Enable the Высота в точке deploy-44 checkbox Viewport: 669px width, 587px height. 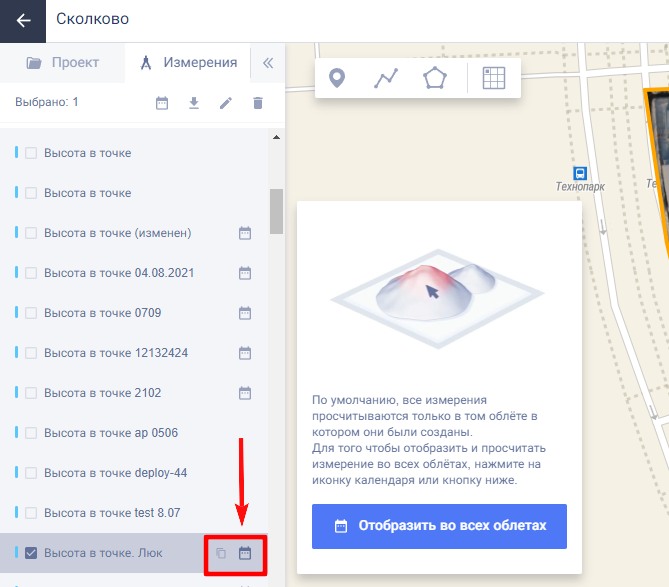click(x=31, y=473)
